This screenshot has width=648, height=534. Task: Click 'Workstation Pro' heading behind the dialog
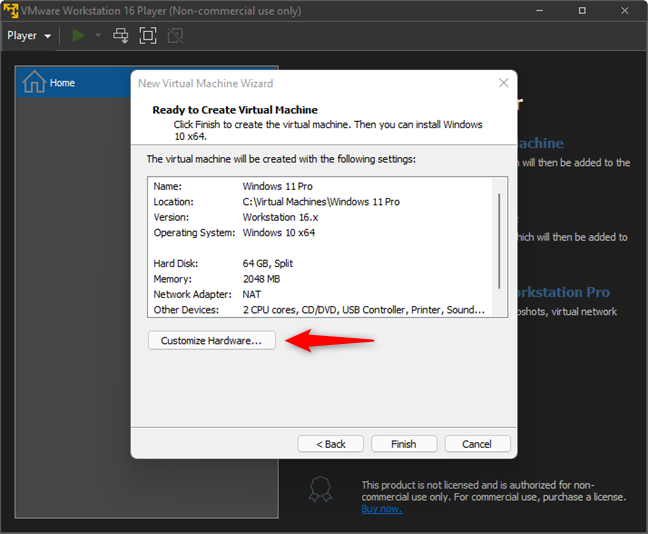563,292
